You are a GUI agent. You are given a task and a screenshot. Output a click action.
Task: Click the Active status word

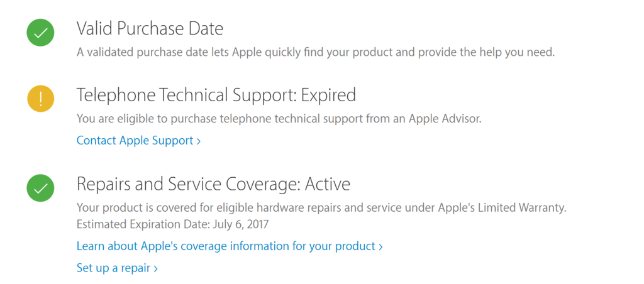pyautogui.click(x=328, y=184)
